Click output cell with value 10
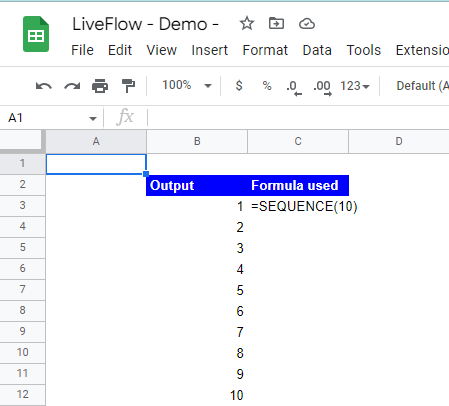Screen dimensions: 449x406 [x=197, y=395]
